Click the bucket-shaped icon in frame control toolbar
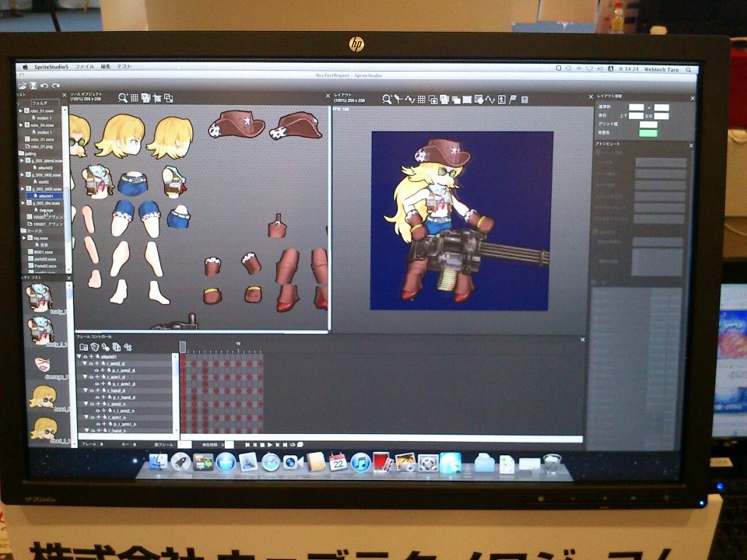The width and height of the screenshot is (747, 560). [95, 347]
